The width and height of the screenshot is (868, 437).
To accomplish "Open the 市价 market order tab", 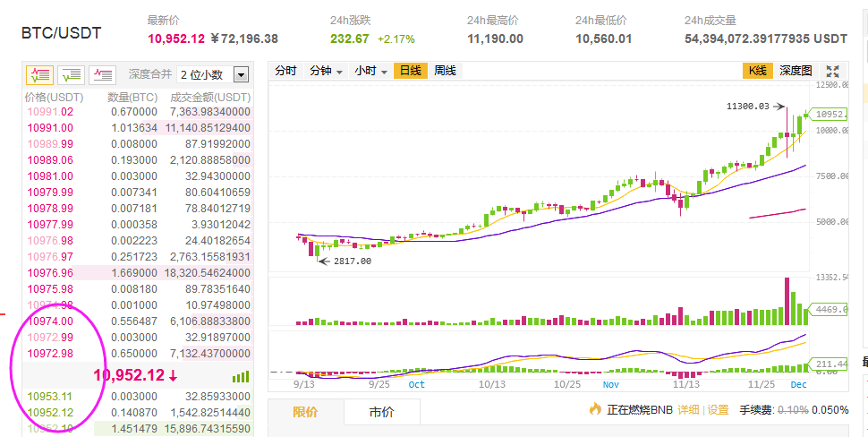I will coord(381,412).
